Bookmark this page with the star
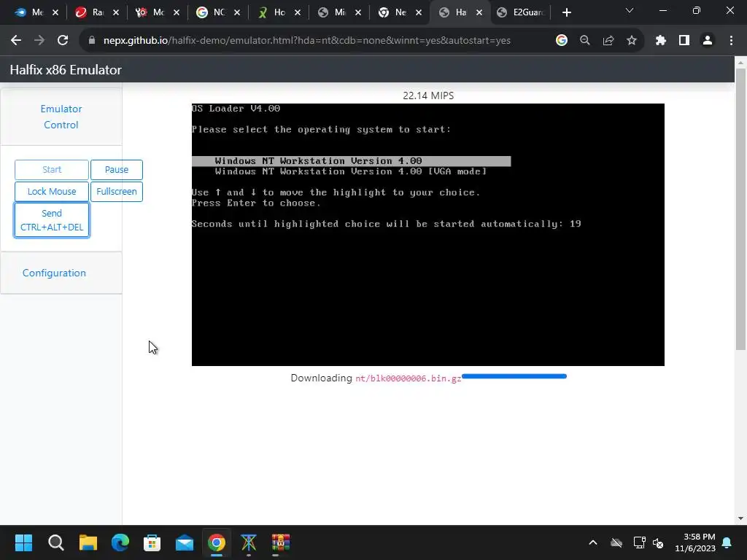The image size is (747, 560). pos(632,41)
